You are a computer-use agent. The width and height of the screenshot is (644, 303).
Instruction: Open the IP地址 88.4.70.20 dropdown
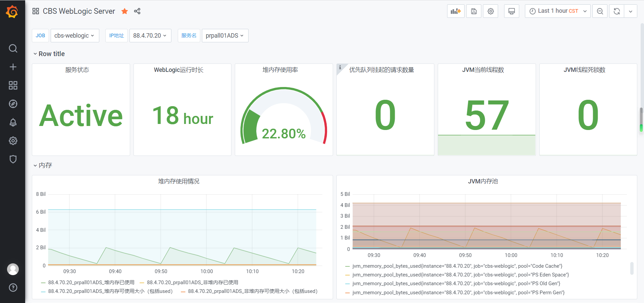pyautogui.click(x=150, y=36)
